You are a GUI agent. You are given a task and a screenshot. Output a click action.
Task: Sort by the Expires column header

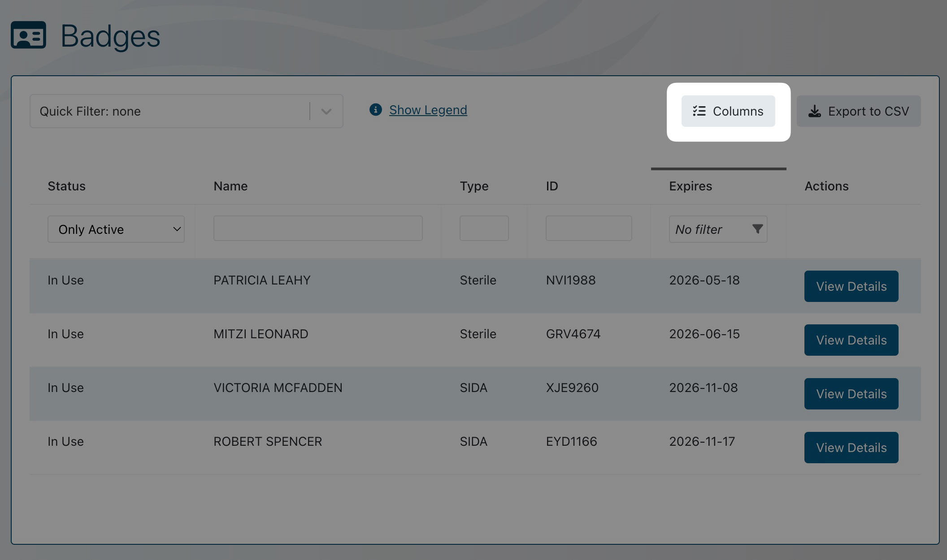[x=690, y=186]
